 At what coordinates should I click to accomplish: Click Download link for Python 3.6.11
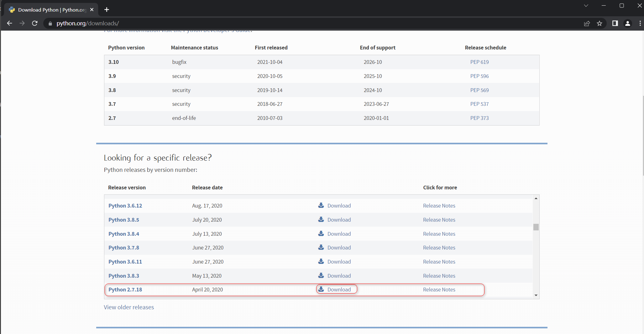[x=339, y=262]
